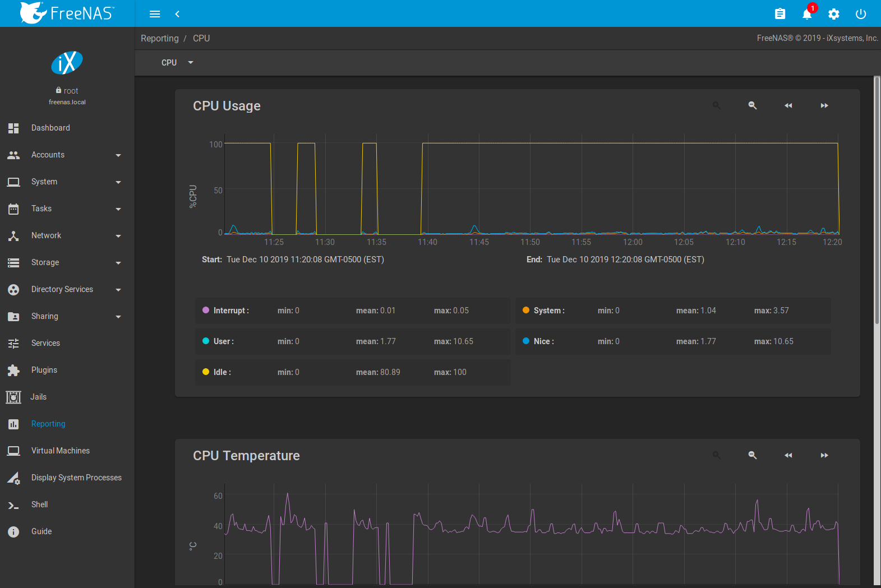This screenshot has height=588, width=881.
Task: Click the FreeNAS logo
Action: pyautogui.click(x=67, y=13)
